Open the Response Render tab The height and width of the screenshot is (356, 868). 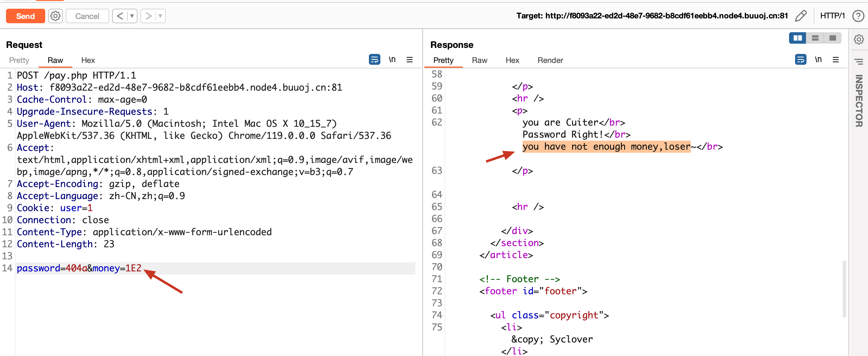point(550,60)
